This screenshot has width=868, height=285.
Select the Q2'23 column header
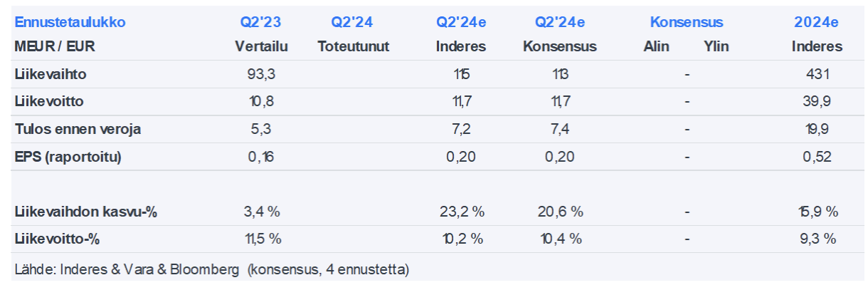coord(261,22)
